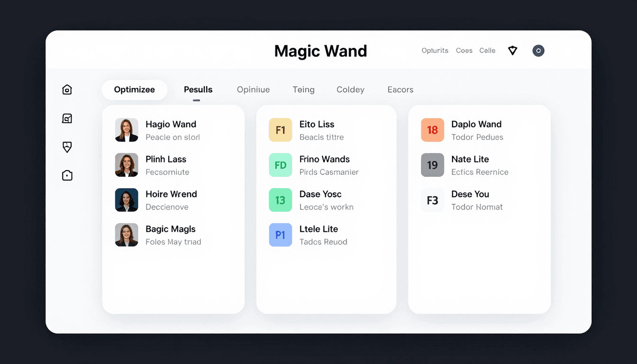
Task: Switch to the Eacors tab
Action: pyautogui.click(x=400, y=90)
